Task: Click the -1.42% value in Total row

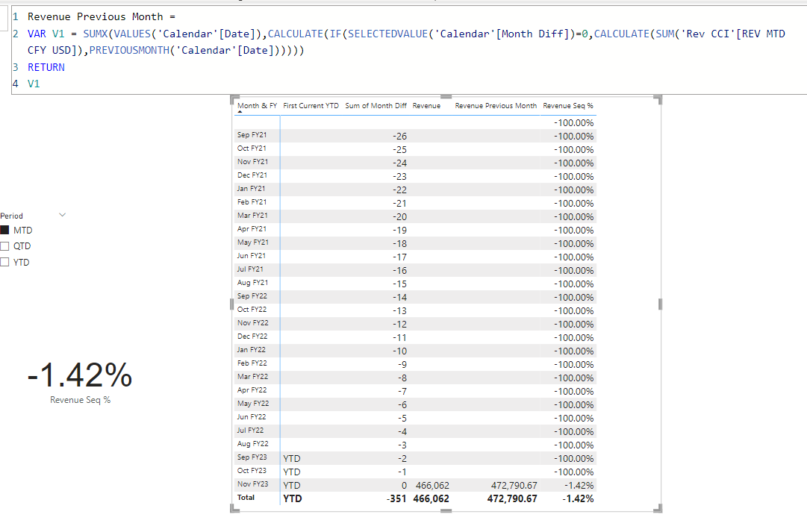Action: pos(578,498)
